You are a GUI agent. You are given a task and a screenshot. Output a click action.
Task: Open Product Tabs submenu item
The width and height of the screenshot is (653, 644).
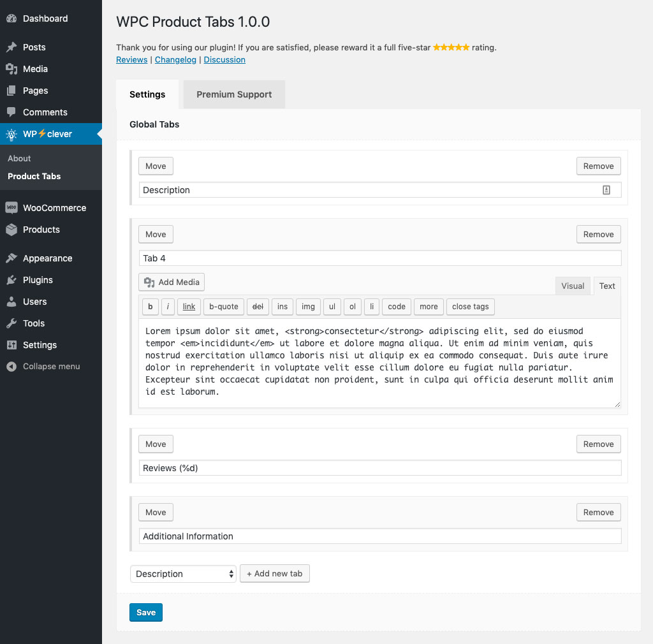34,176
